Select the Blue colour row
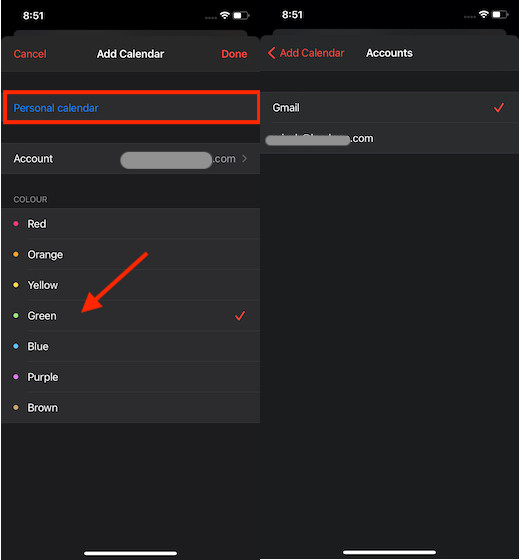520x560 pixels. pos(131,346)
